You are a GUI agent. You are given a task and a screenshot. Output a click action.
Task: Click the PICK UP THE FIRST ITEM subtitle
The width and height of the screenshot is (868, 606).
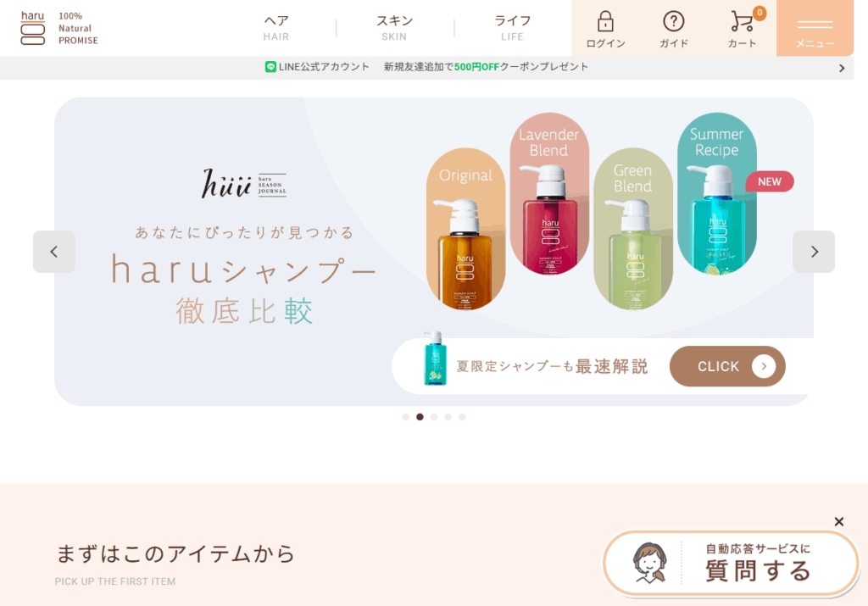pyautogui.click(x=115, y=581)
